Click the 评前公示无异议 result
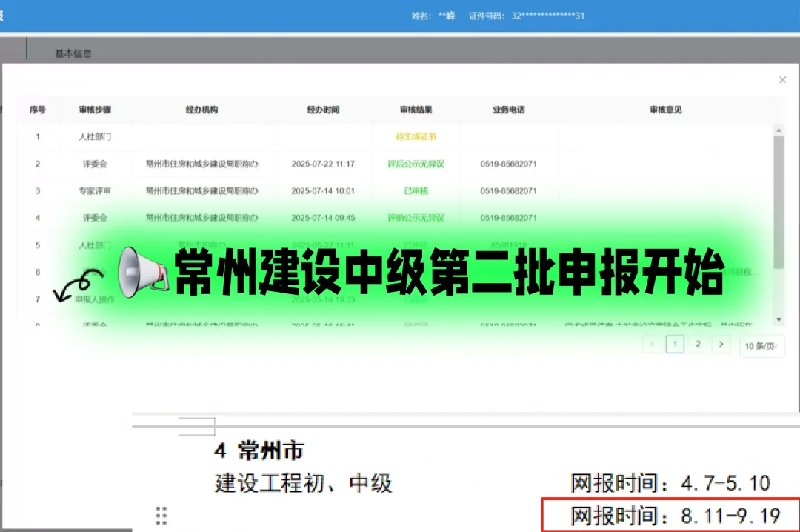This screenshot has width=800, height=532. [x=416, y=218]
